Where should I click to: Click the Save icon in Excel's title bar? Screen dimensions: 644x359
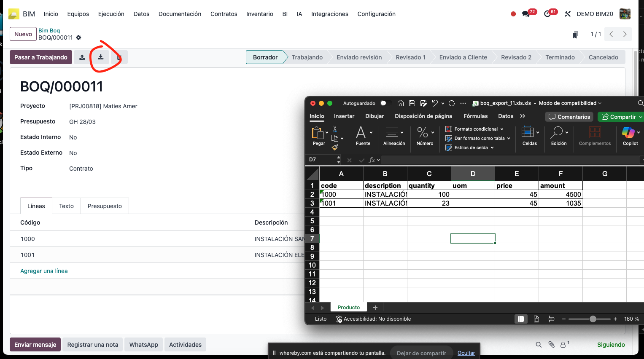pos(412,103)
